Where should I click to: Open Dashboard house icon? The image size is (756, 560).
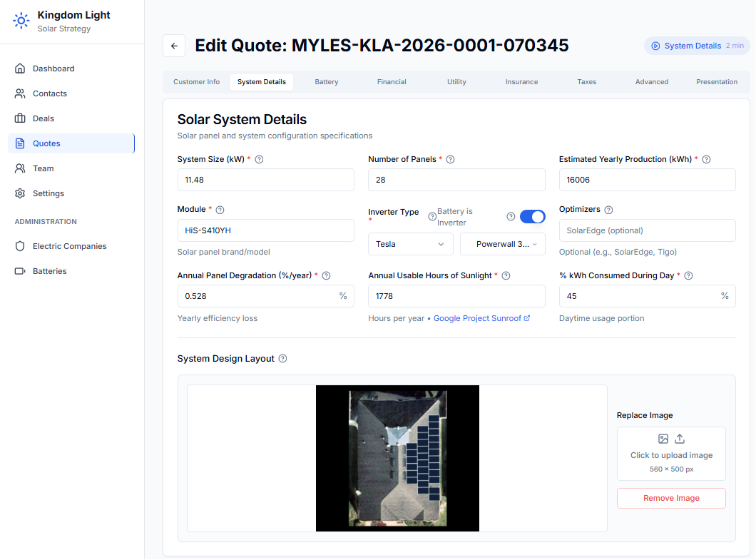pos(20,68)
